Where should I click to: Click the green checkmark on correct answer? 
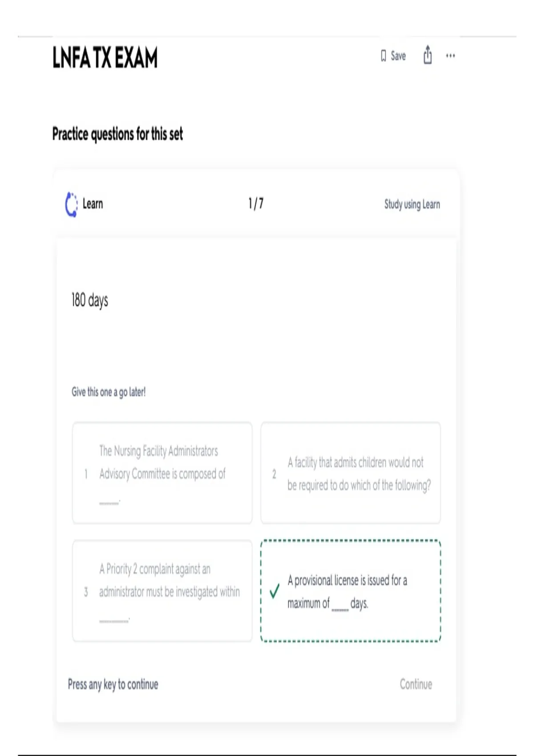coord(275,591)
